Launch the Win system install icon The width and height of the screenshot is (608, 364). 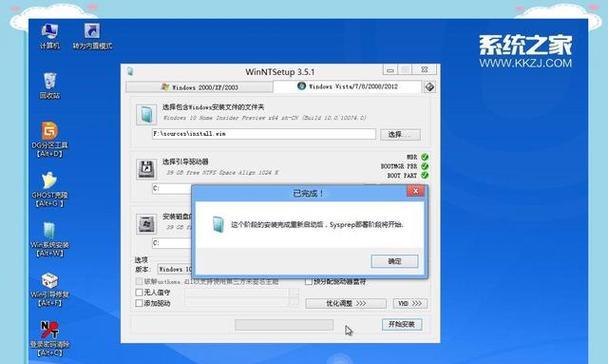coord(50,239)
